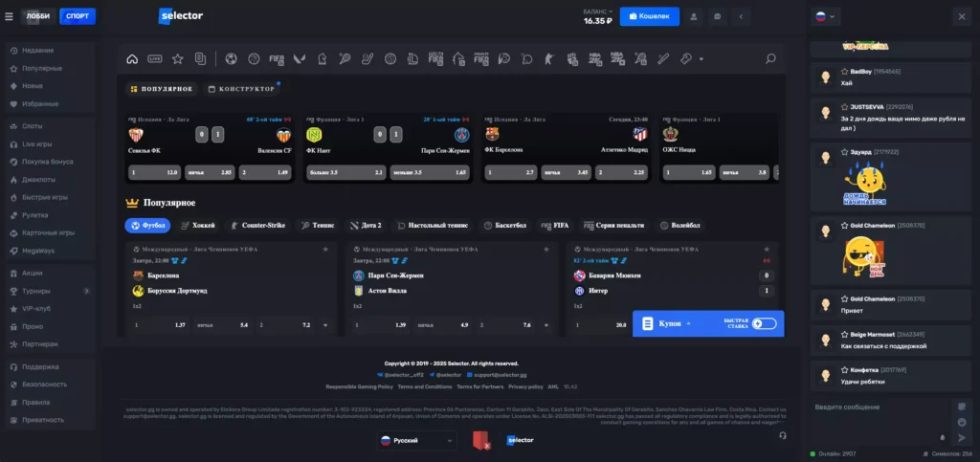
Task: Select the Футбол sport filter
Action: coord(147,226)
